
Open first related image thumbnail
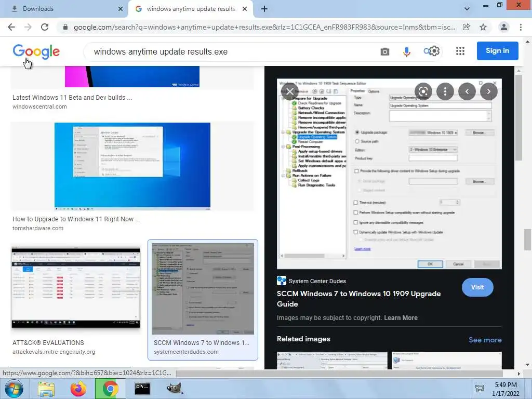pyautogui.click(x=332, y=361)
